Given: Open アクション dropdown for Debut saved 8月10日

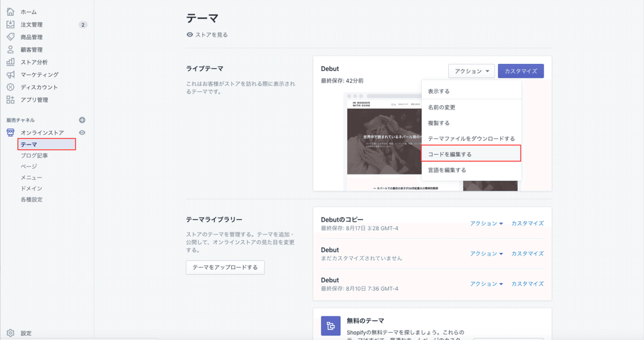Looking at the screenshot, I should 486,284.
